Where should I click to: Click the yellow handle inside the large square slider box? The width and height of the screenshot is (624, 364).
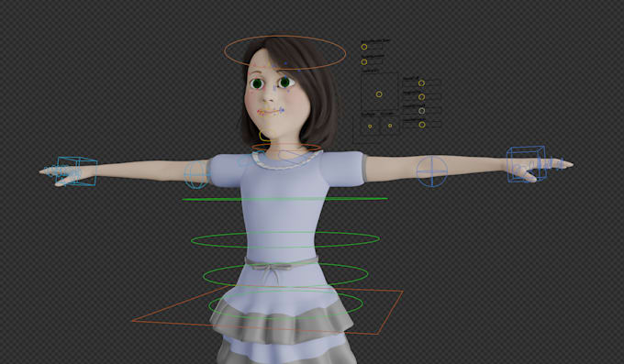(379, 94)
